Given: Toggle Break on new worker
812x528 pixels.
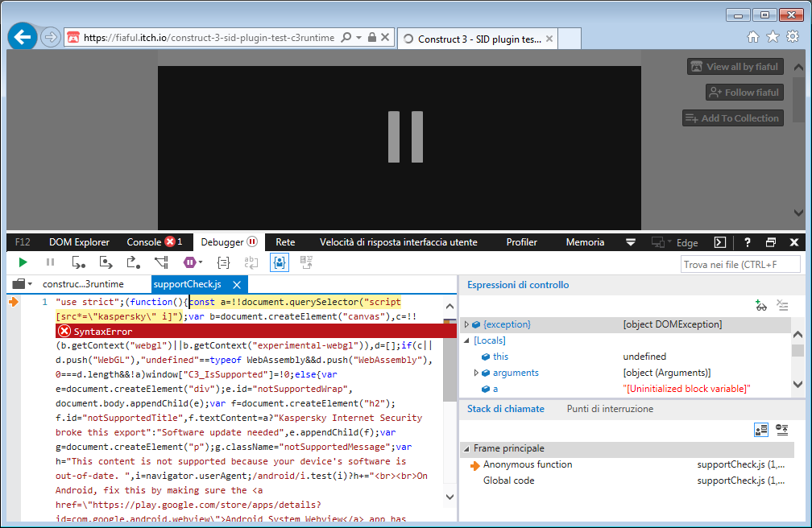Looking at the screenshot, I should point(161,262).
